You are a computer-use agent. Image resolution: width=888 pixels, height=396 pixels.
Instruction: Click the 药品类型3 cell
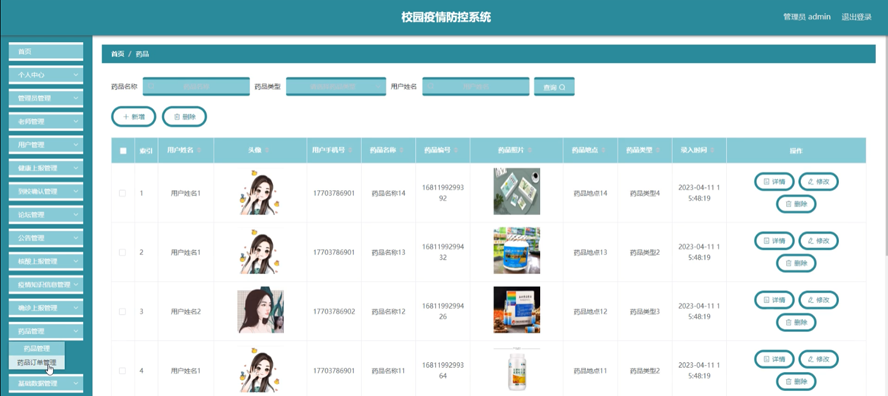[644, 312]
